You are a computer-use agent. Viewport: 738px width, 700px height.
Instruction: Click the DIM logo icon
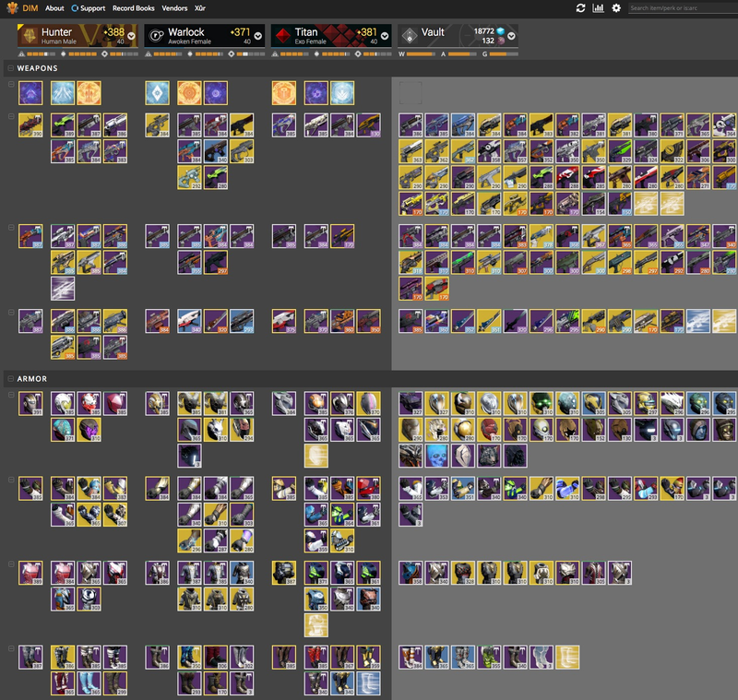coord(12,7)
